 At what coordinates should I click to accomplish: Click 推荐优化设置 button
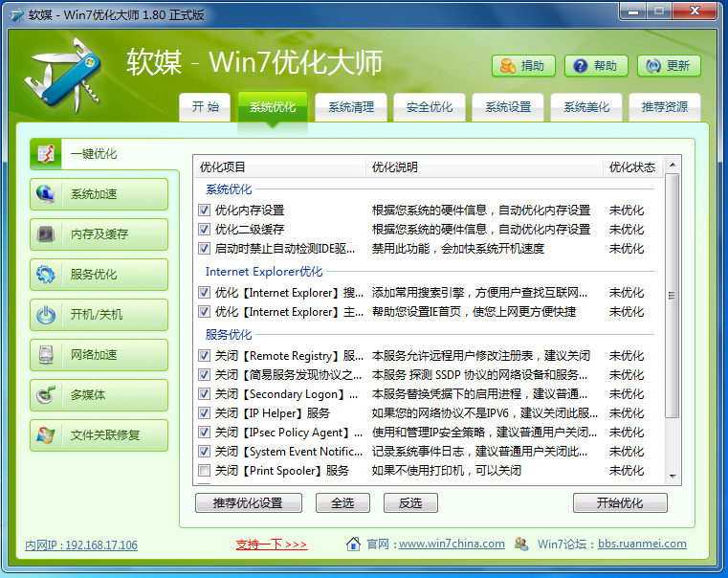tap(249, 502)
